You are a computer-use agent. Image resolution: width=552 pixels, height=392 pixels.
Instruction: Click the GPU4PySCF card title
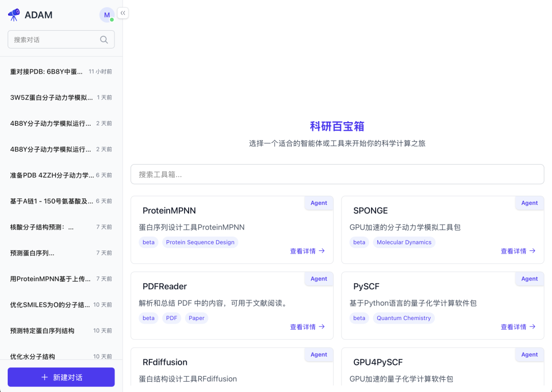point(378,362)
